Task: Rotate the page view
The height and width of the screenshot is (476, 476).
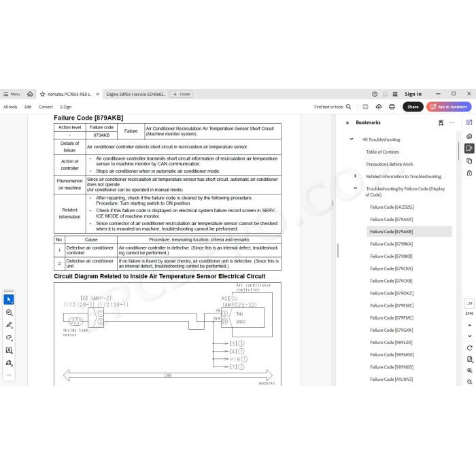Action: [x=469, y=348]
